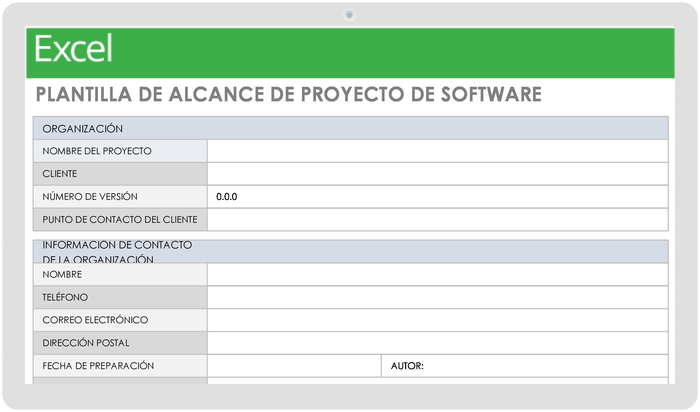The image size is (700, 412).
Task: Click the empty FECHA DE PREPARACIÓN value cell
Action: coord(293,366)
